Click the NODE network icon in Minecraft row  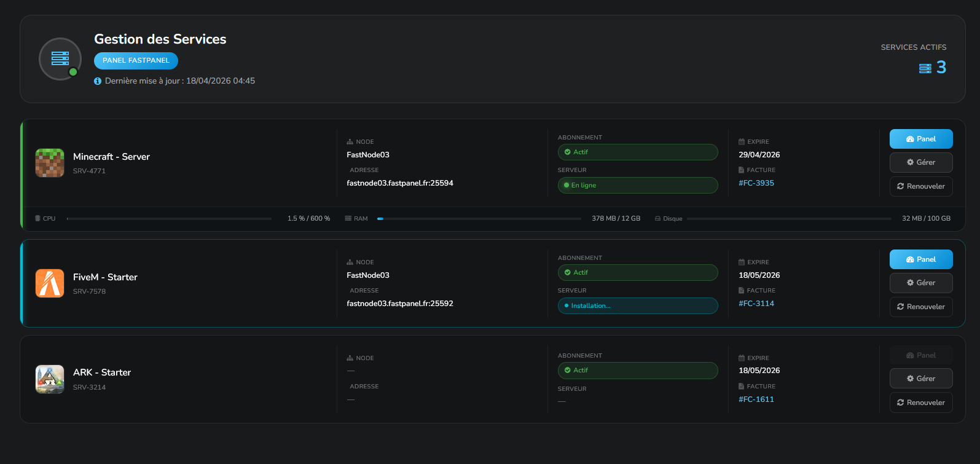[x=350, y=142]
